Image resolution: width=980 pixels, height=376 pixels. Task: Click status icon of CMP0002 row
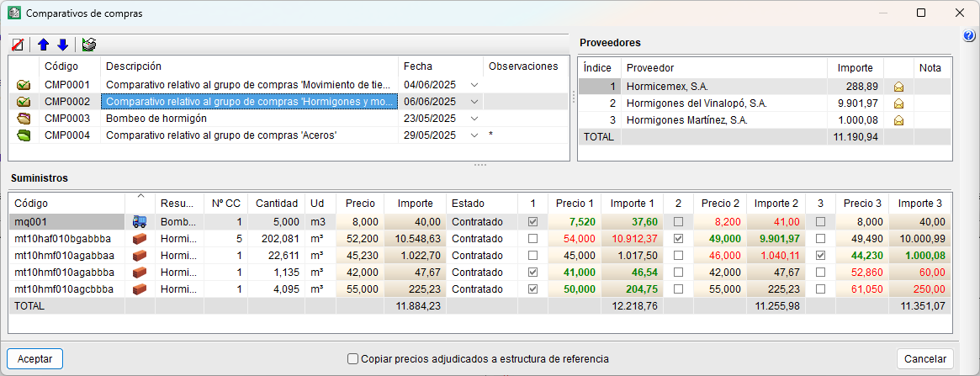pos(24,101)
